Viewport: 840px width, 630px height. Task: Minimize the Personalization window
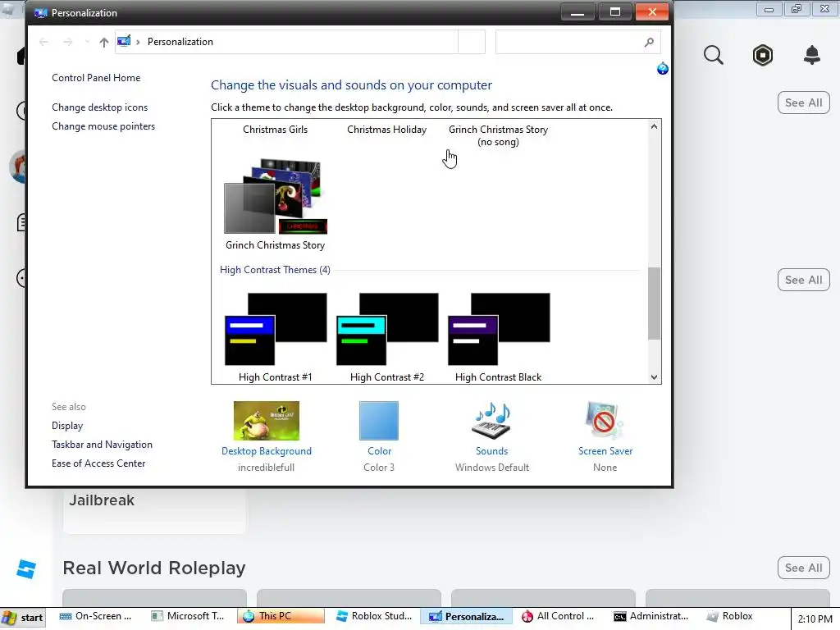click(x=577, y=11)
